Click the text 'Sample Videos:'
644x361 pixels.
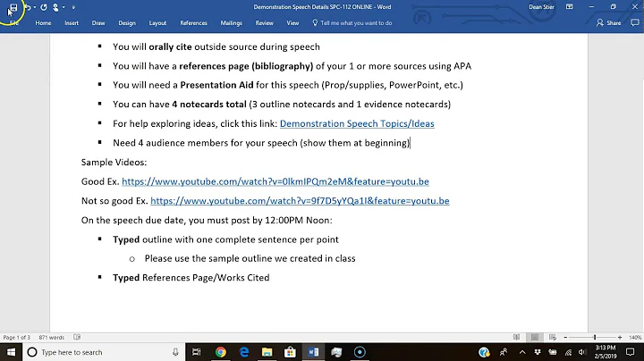coord(114,162)
